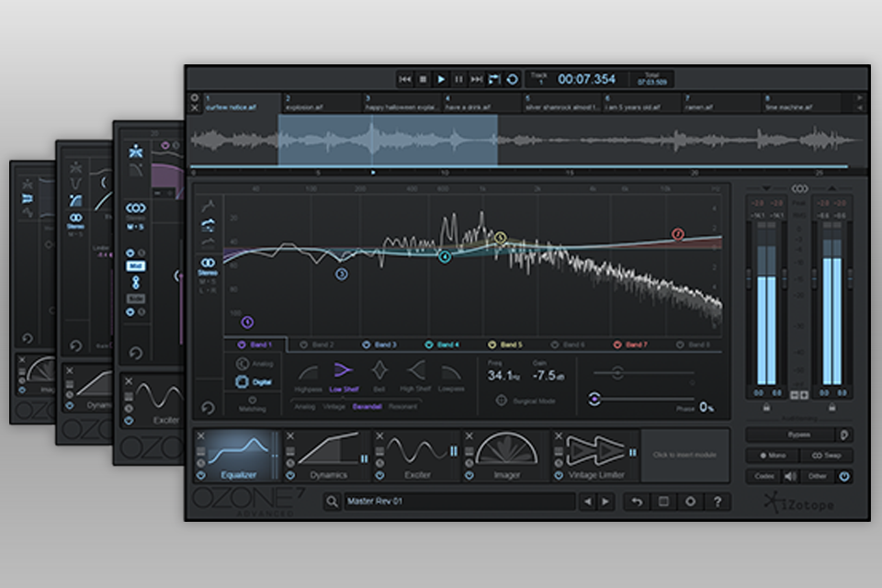Screen dimensions: 882x588
Task: Select the time machine.aif track tab
Action: (x=800, y=103)
